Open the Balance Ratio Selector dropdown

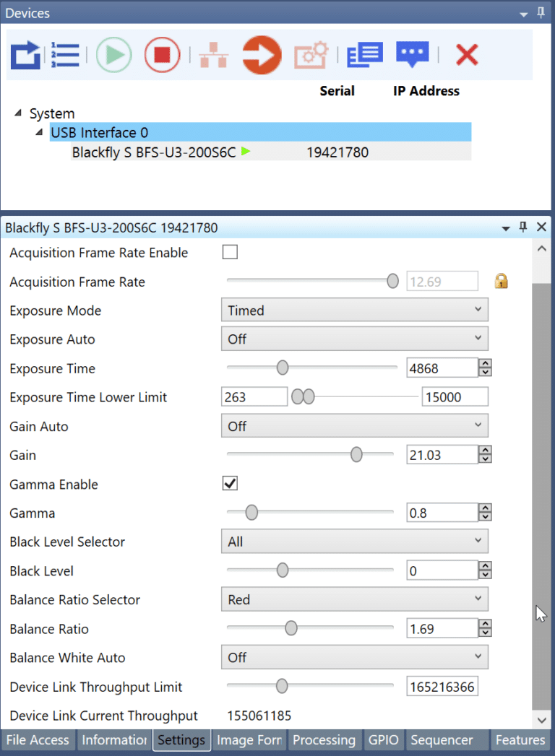coord(355,599)
